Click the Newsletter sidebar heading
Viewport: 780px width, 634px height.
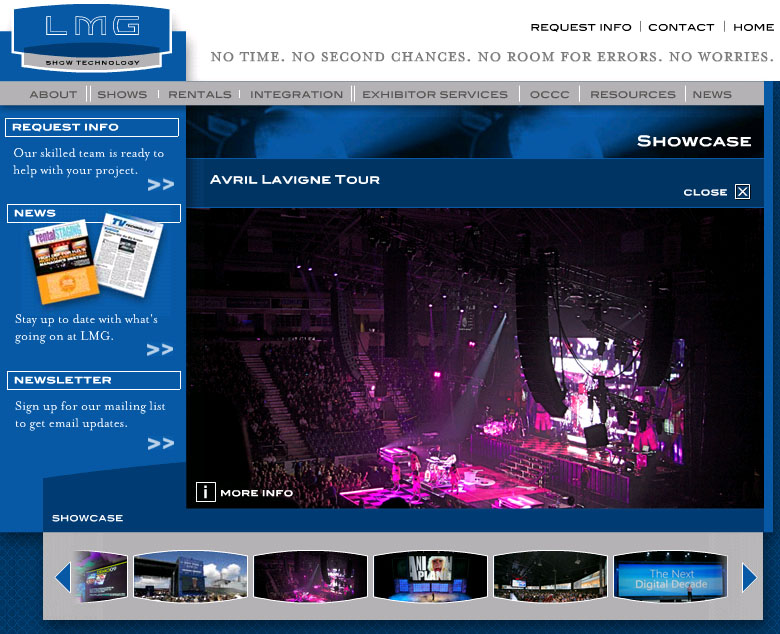coord(94,380)
